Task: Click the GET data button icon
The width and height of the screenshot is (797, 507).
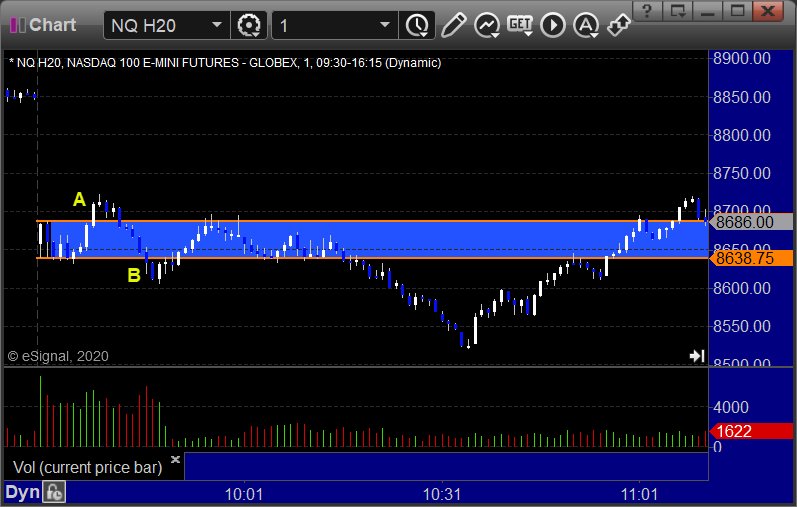Action: pyautogui.click(x=520, y=25)
